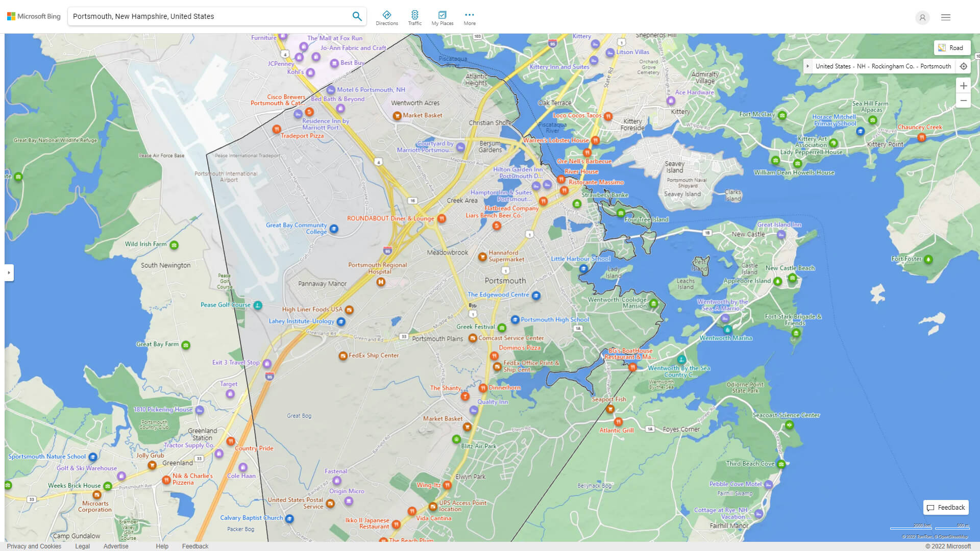
Task: Select the Portsmouth Regional Hospital marker
Action: (380, 282)
